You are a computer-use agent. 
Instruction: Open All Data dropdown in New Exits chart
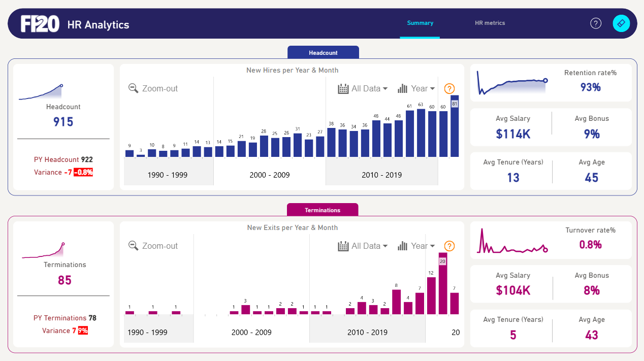pyautogui.click(x=370, y=246)
